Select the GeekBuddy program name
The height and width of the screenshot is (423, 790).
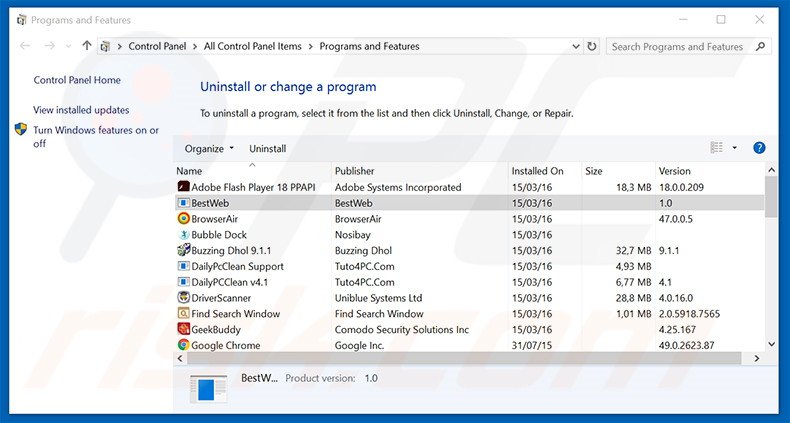pos(216,330)
